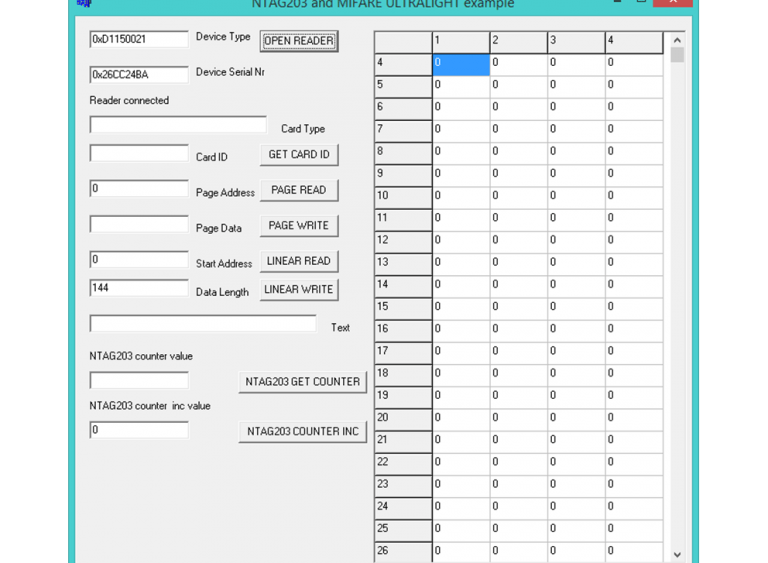Select column header 3 in the grid
768x563 pixels.
[x=576, y=42]
